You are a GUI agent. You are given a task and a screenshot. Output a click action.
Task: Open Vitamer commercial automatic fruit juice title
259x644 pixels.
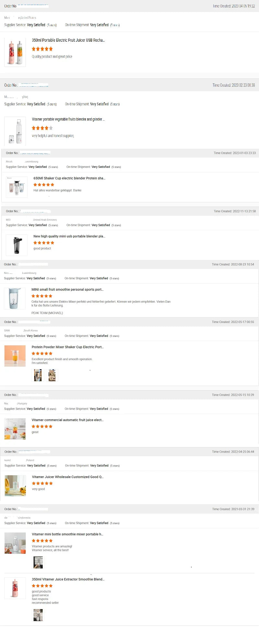click(x=68, y=420)
